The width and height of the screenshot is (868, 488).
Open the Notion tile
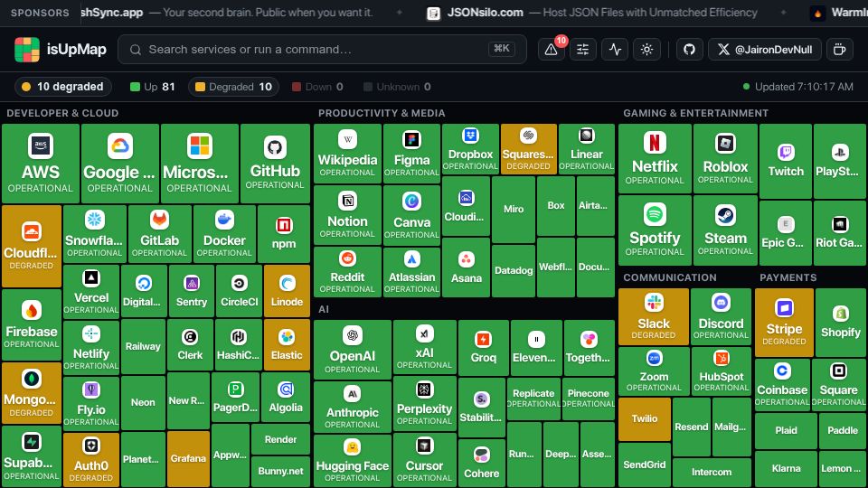tap(347, 215)
